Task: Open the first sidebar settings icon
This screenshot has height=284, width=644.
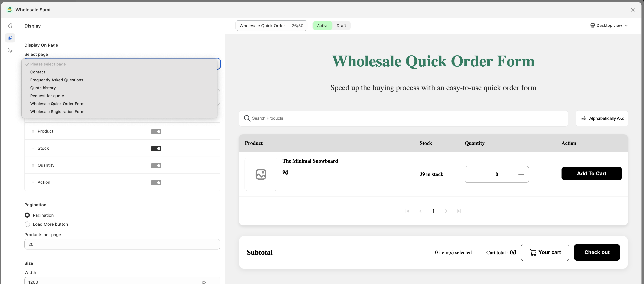Action: click(x=10, y=26)
